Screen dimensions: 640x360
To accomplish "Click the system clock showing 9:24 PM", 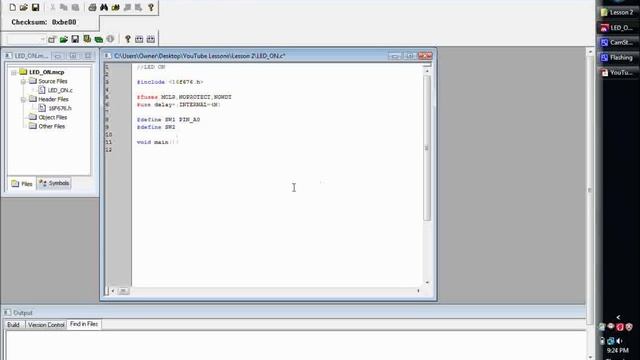I will tap(617, 351).
